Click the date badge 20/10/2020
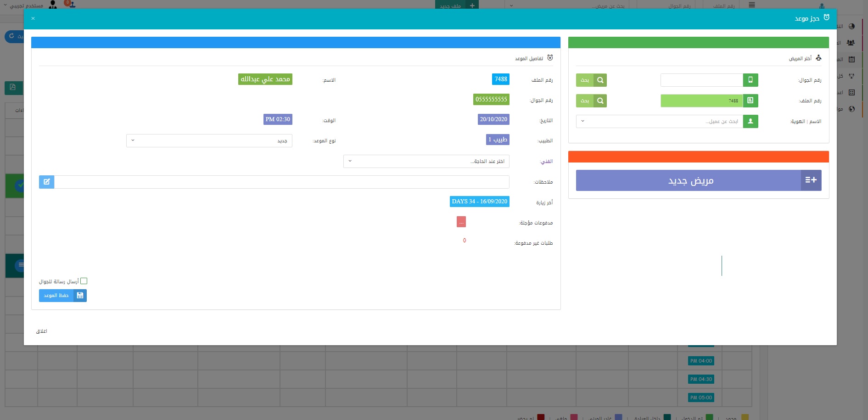The width and height of the screenshot is (868, 420). click(493, 119)
